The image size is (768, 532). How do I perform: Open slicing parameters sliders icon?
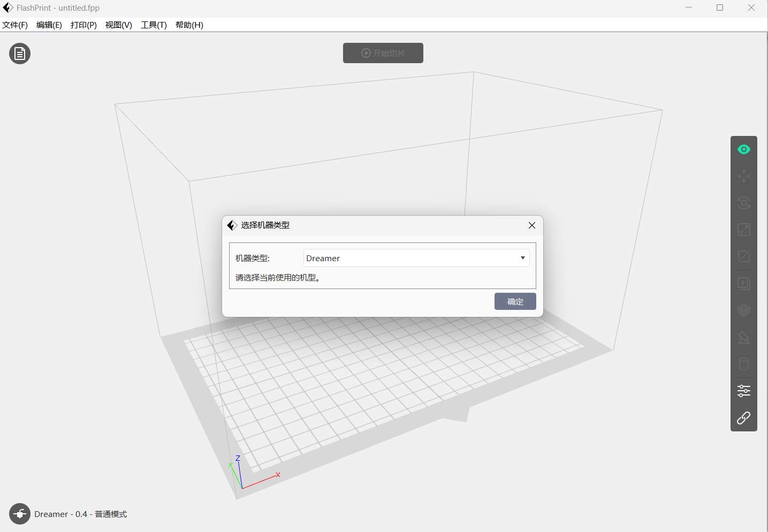[743, 391]
